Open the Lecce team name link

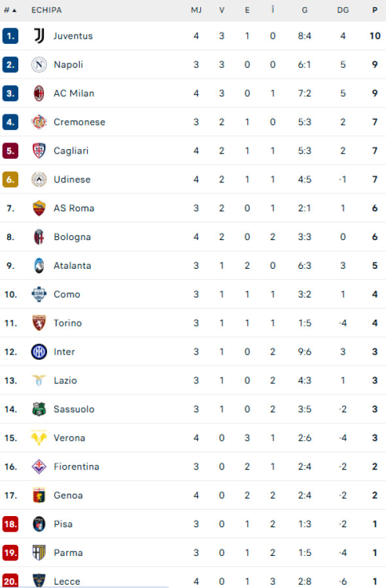67,581
